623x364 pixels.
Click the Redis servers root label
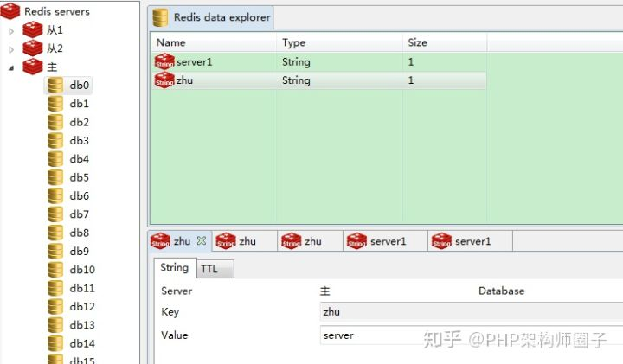click(x=57, y=11)
